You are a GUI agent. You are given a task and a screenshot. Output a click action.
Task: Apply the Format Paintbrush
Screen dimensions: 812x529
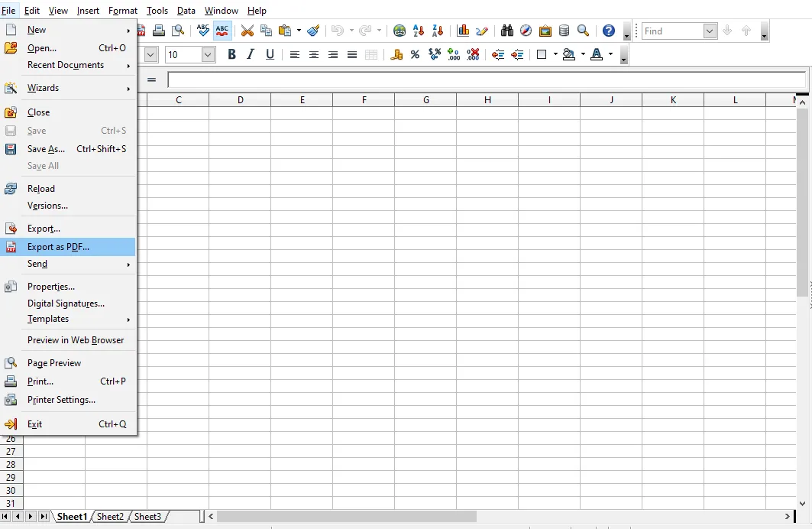[313, 31]
